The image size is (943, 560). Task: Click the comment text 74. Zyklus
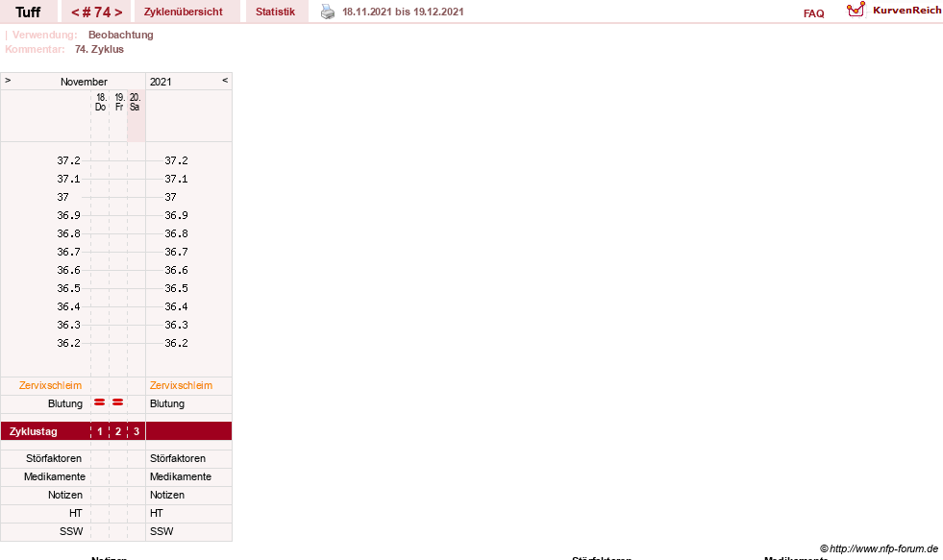99,49
